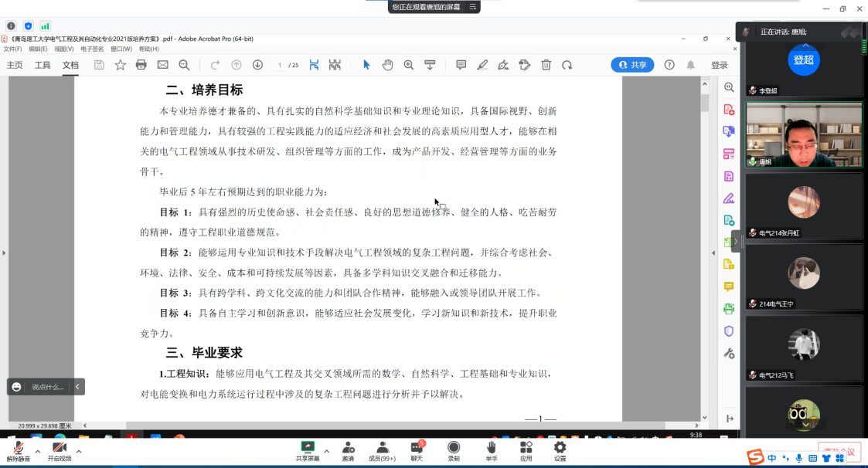Viewport: 868px width, 468px height.
Task: Click the trash delete icon
Action: [546, 65]
